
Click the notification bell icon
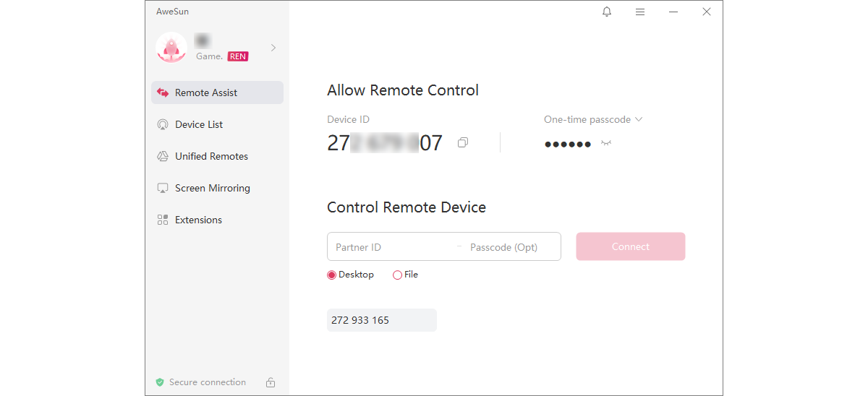[607, 12]
